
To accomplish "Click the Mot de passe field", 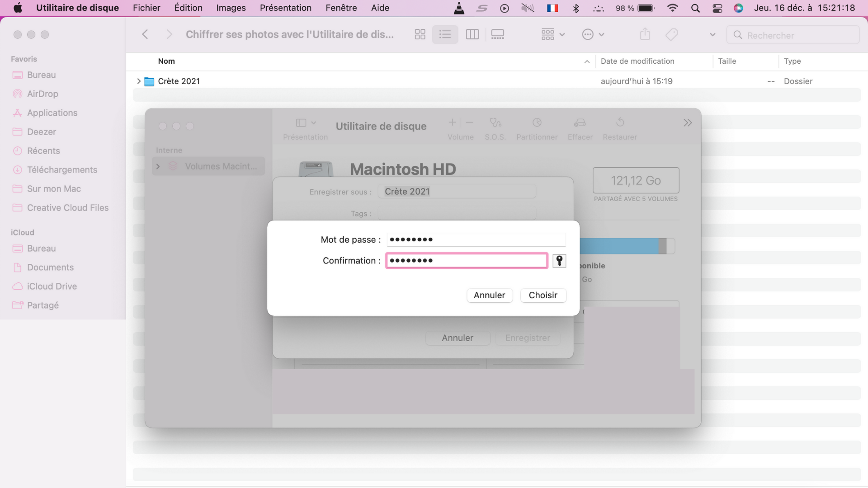I will pyautogui.click(x=476, y=239).
